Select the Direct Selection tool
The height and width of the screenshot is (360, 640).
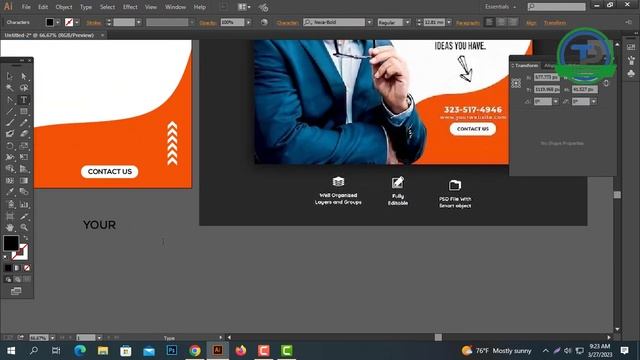[x=24, y=76]
